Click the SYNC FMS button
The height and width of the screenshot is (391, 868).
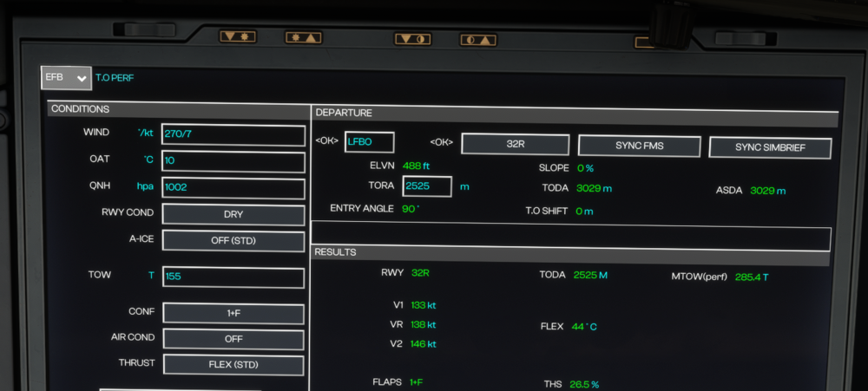tap(639, 146)
